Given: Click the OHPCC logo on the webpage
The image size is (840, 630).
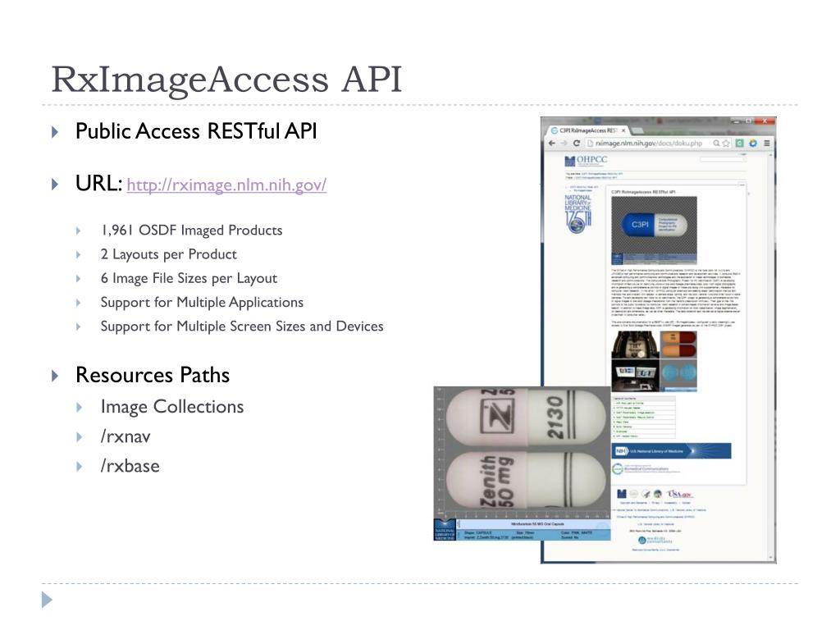Looking at the screenshot, I should point(586,160).
